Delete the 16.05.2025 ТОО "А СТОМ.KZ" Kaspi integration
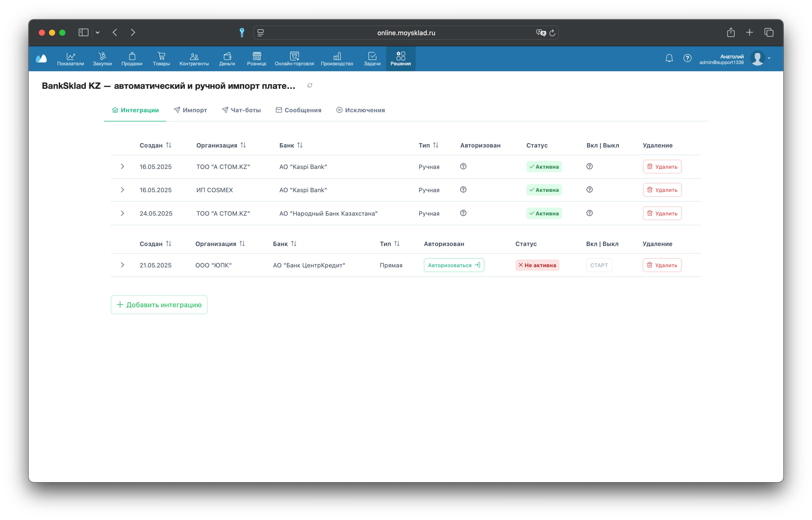 pyautogui.click(x=662, y=167)
